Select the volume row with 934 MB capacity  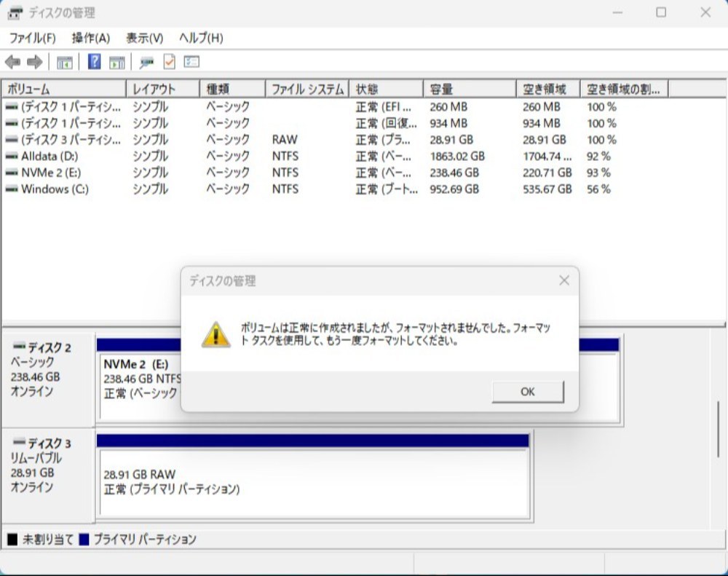coord(335,123)
